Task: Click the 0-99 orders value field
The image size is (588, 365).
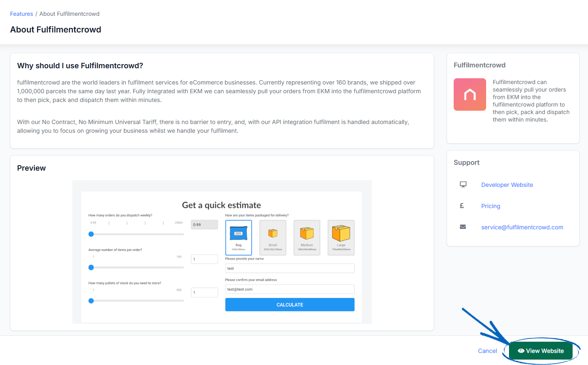Action: pos(204,225)
